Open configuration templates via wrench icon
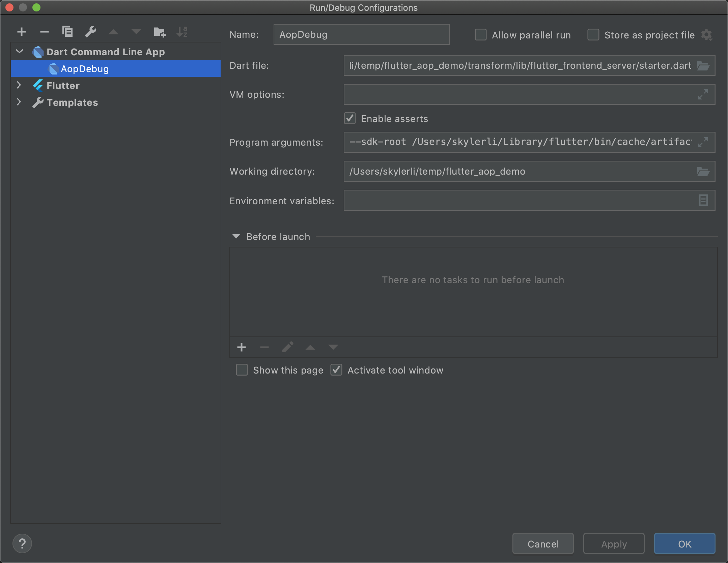 click(90, 31)
